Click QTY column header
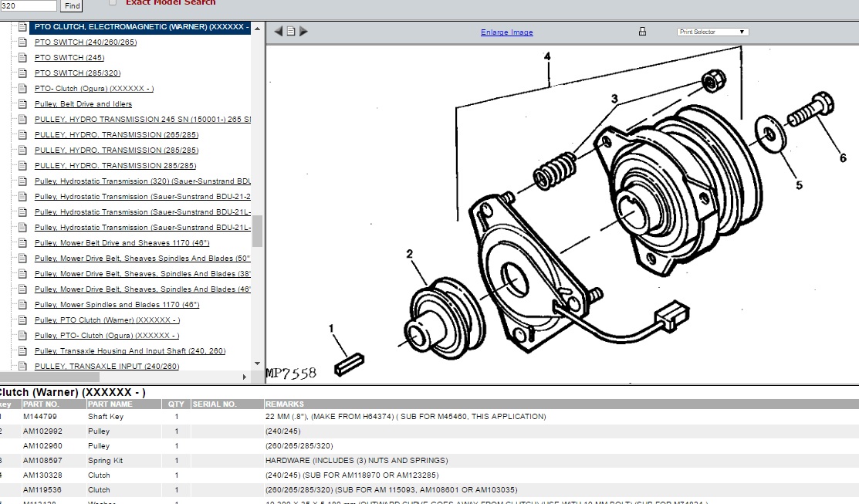859x504 pixels. tap(177, 404)
